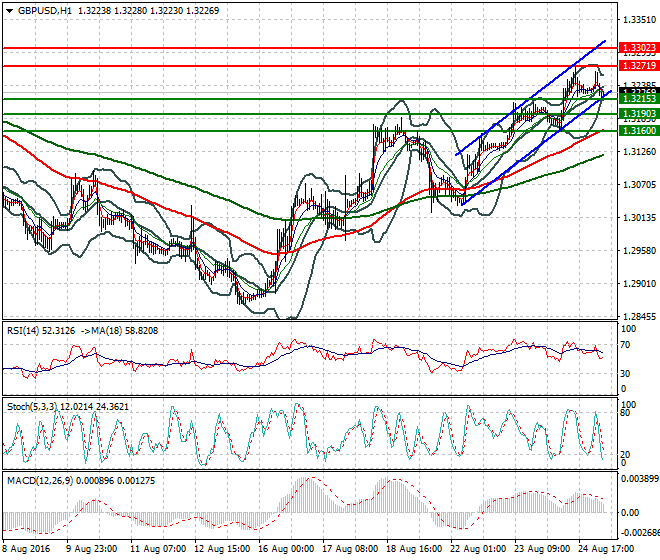Click the 1.30135 price axis value
660x560 pixels.
click(x=639, y=218)
